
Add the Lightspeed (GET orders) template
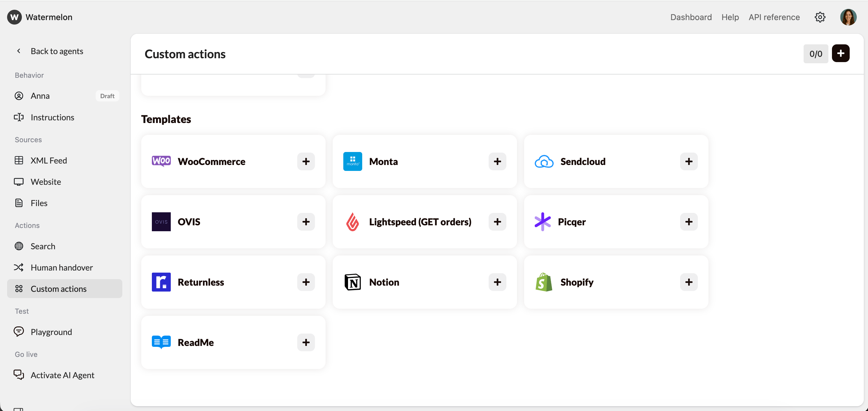click(497, 222)
